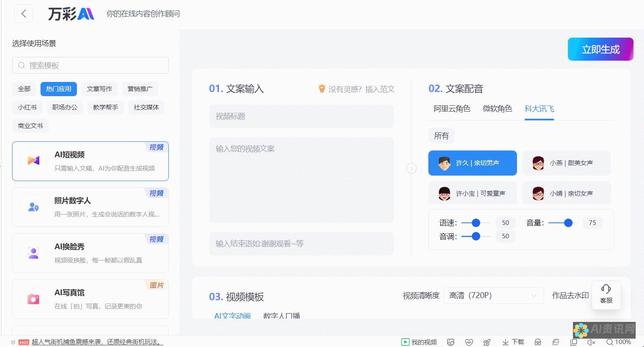This screenshot has width=644, height=347.
Task: Select the 热门应用 category filter
Action: tap(59, 89)
